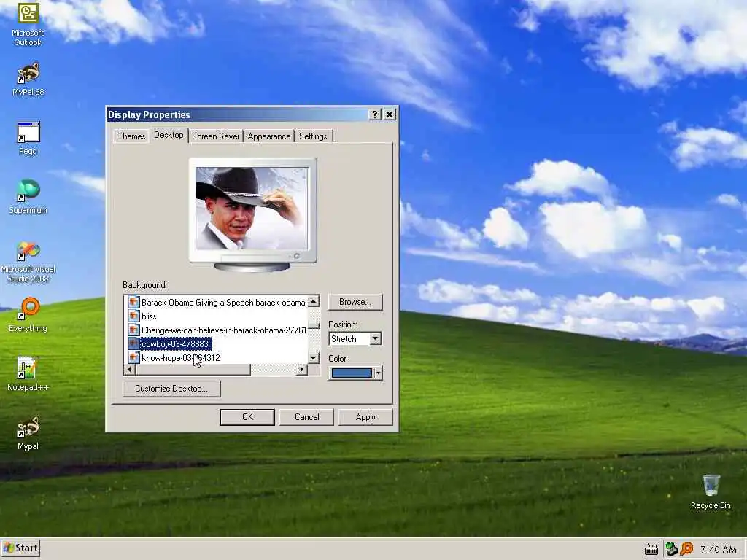
Task: Click the Customize Desktop... button
Action: tap(171, 389)
